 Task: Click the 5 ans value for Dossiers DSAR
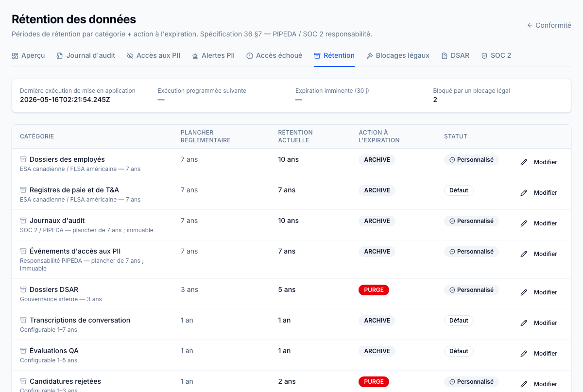[287, 290]
